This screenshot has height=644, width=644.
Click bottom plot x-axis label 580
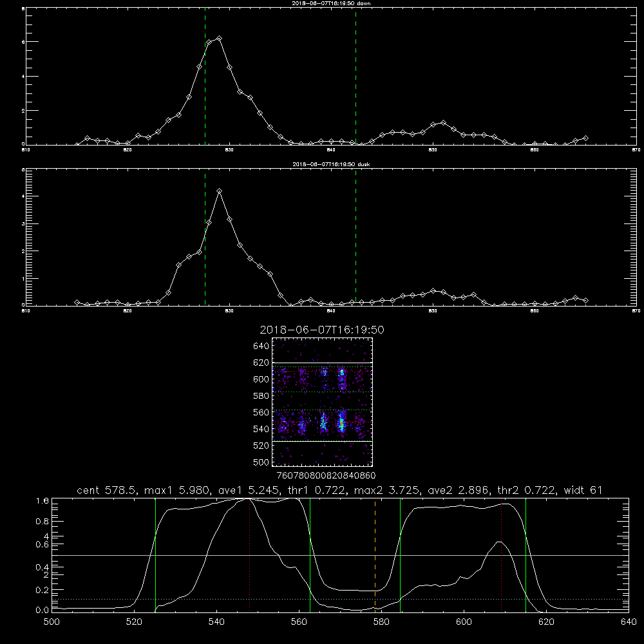pyautogui.click(x=381, y=622)
